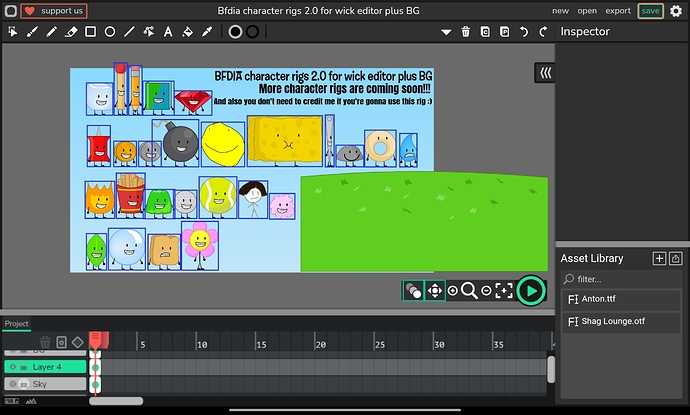Open the stroke color picker

tap(252, 32)
